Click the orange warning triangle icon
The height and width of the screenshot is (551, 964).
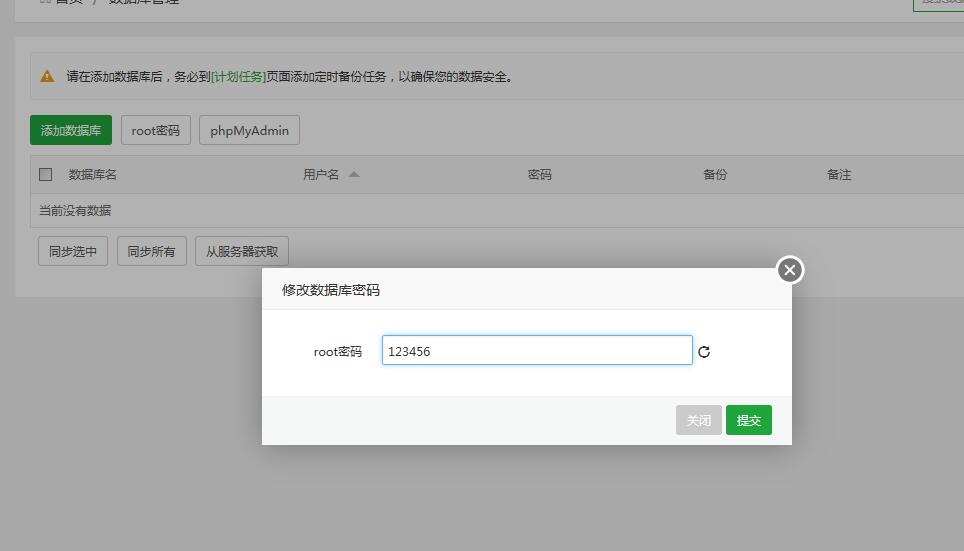click(47, 76)
